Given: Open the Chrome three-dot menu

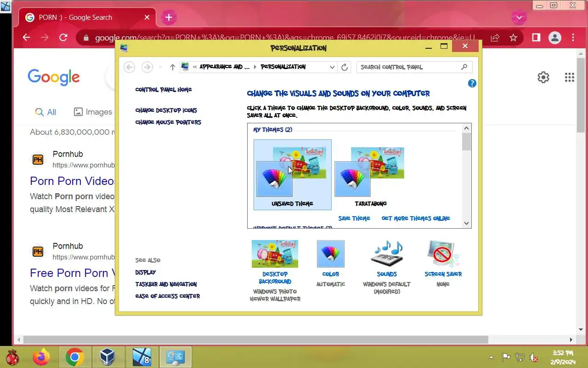Looking at the screenshot, I should (573, 38).
